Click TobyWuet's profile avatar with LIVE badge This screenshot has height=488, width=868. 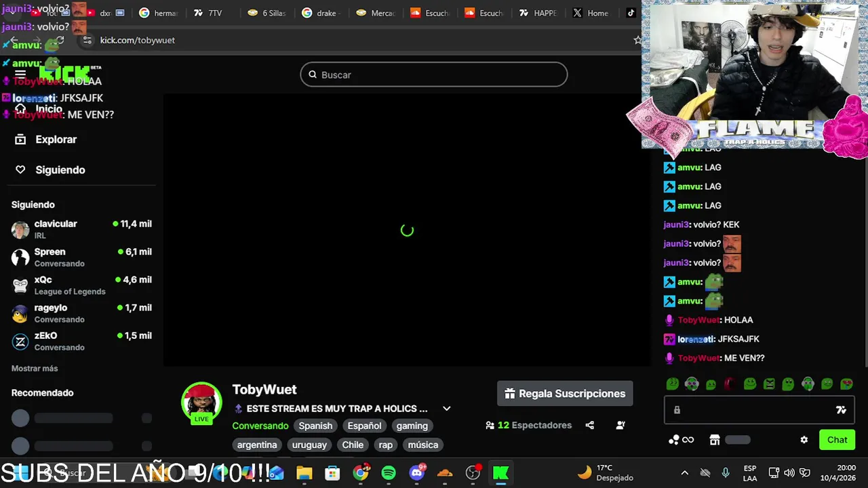(x=201, y=403)
